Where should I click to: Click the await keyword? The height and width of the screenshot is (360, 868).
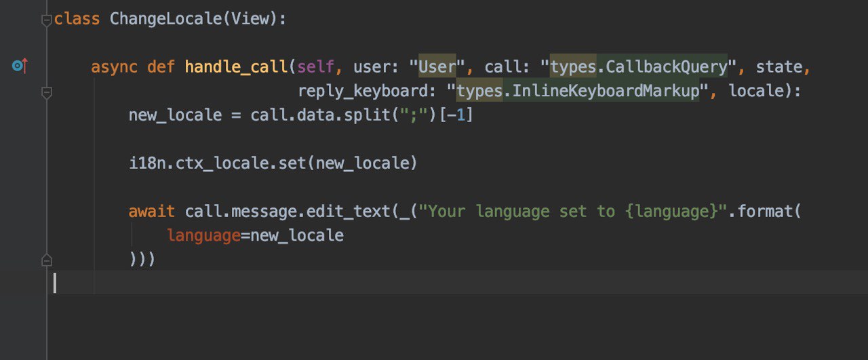(x=152, y=212)
